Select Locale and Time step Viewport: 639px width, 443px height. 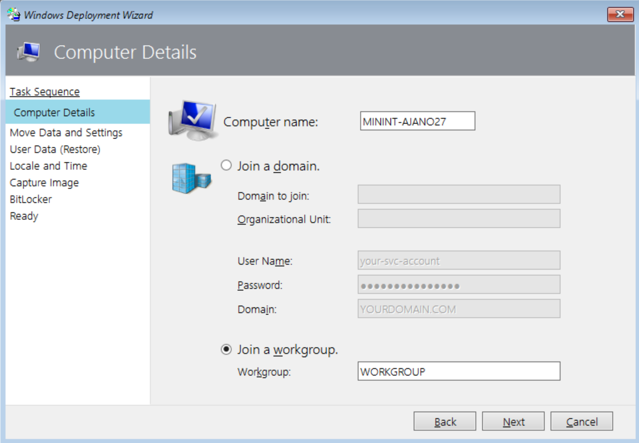tap(48, 166)
